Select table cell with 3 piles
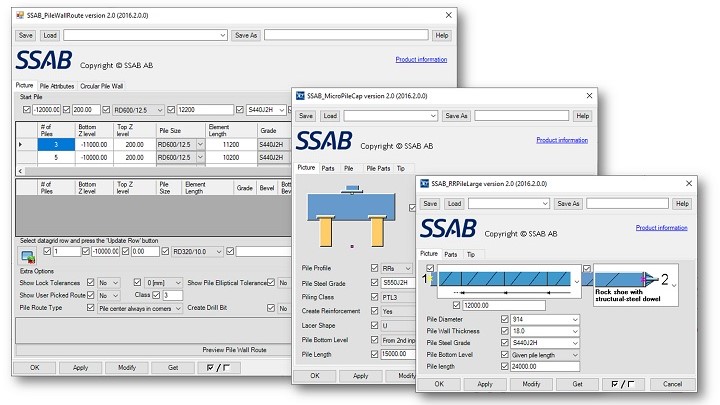The width and height of the screenshot is (720, 405). click(x=56, y=145)
